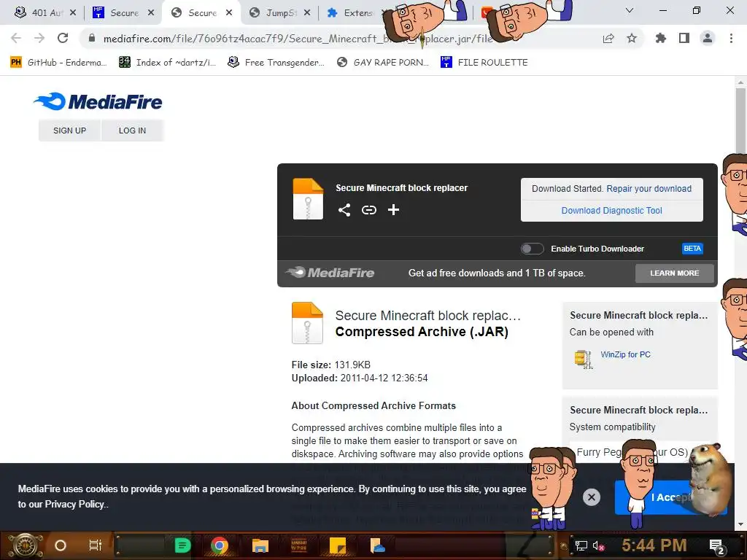Switch to the Extens tab
Screen dimensions: 747x560
tap(352, 13)
